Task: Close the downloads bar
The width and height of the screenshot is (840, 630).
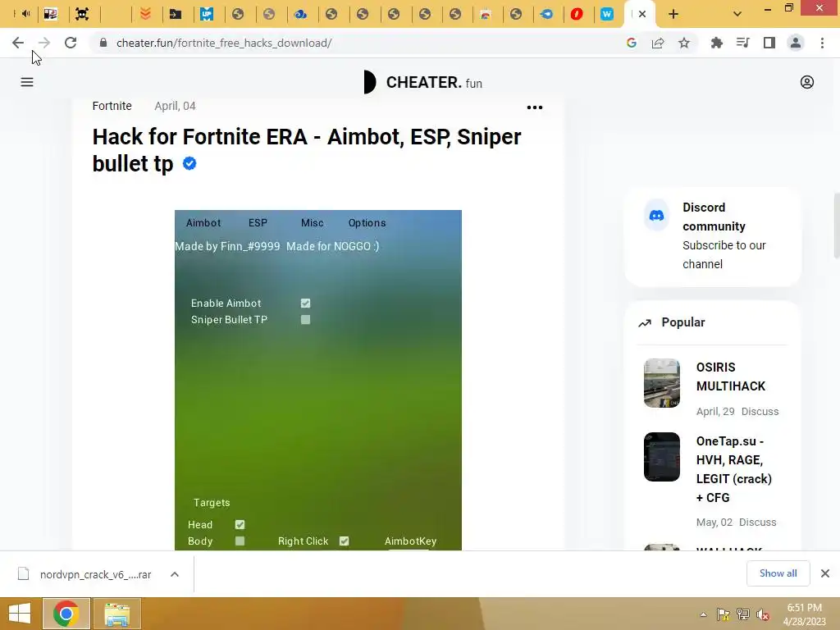Action: 825,573
